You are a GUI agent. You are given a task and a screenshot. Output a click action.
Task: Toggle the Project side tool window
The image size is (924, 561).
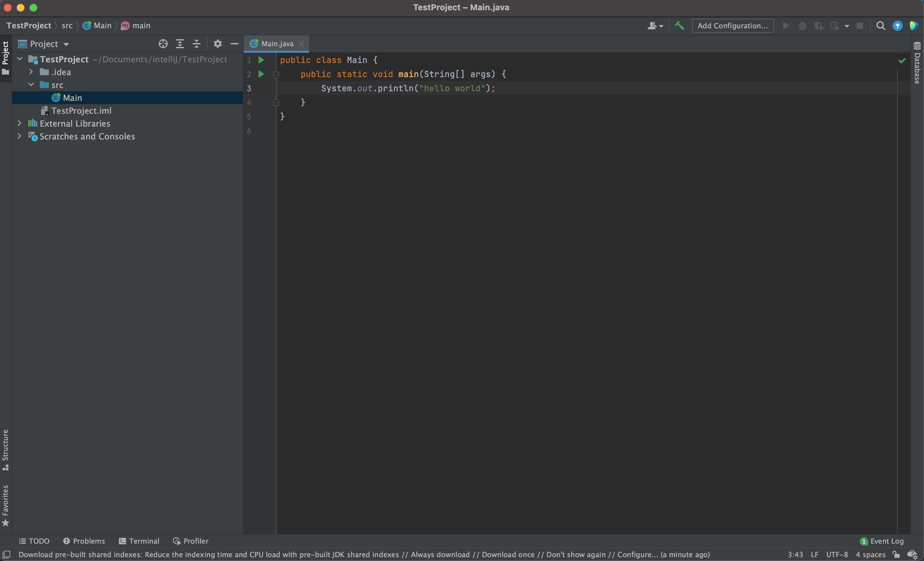tap(5, 58)
